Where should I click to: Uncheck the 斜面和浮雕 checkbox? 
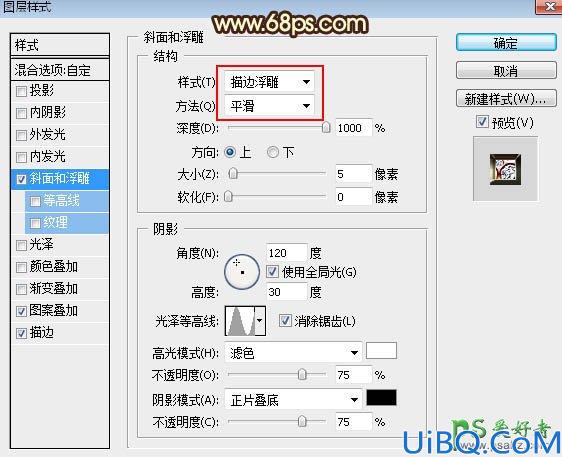point(22,179)
